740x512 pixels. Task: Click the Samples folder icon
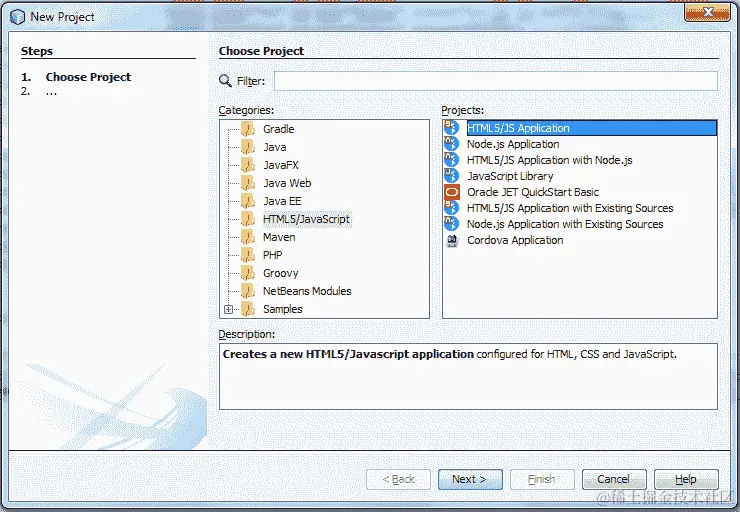click(x=248, y=309)
